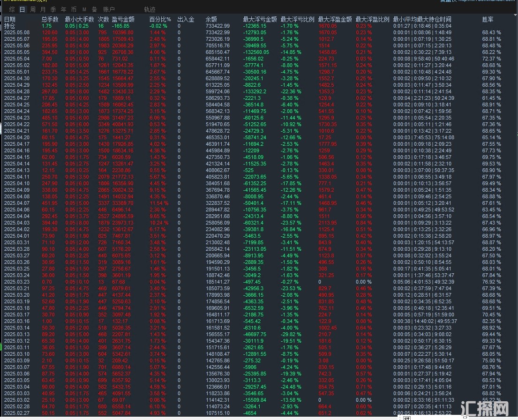Select the 持仓 open positions row
Image resolution: width=518 pixels, height=420 pixels.
[10, 26]
